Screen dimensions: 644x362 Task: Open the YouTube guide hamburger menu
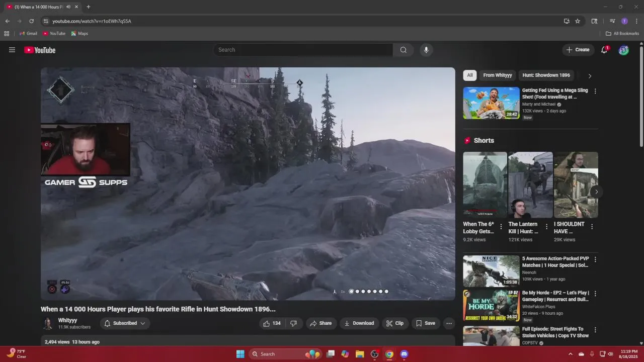coord(12,50)
